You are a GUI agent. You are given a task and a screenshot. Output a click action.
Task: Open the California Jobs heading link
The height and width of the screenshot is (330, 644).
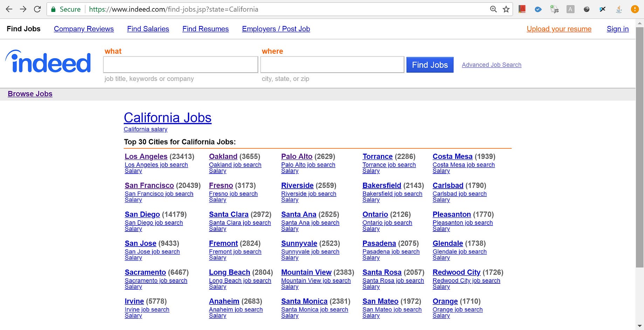[x=167, y=118]
